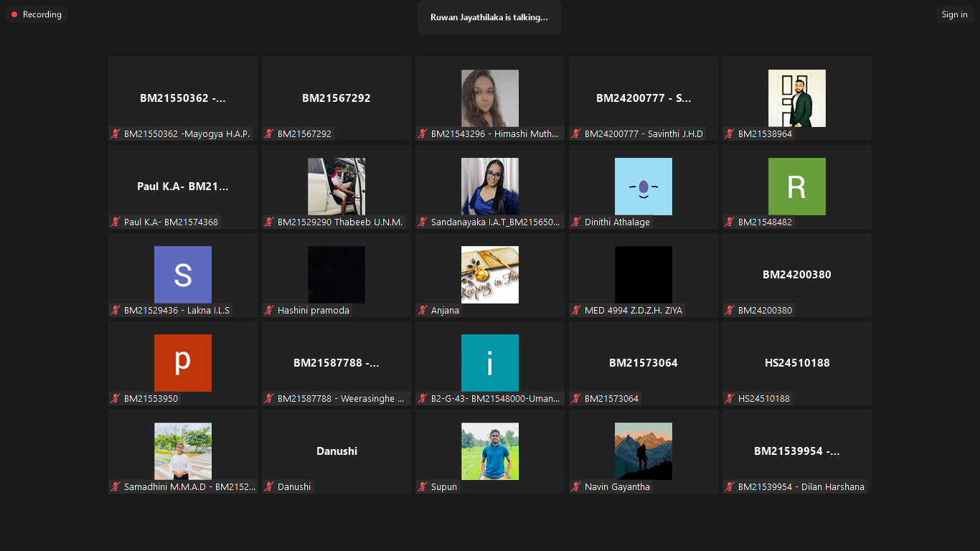Click muted mic icon next to Navin Gayantha

(x=576, y=487)
